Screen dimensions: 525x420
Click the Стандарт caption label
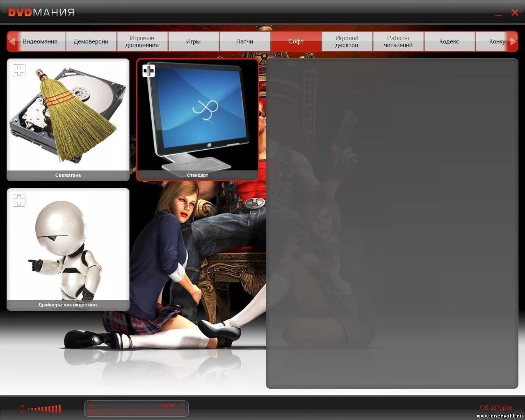(197, 175)
